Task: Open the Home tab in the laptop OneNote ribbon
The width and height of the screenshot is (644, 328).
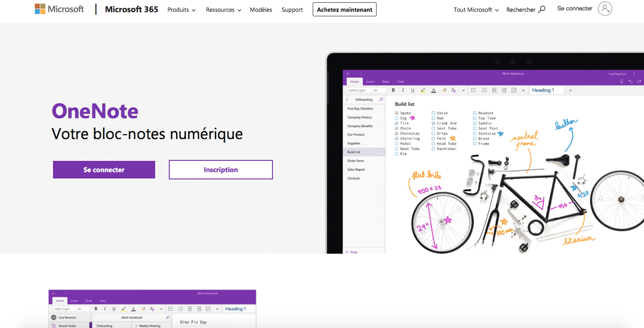Action: tap(354, 82)
